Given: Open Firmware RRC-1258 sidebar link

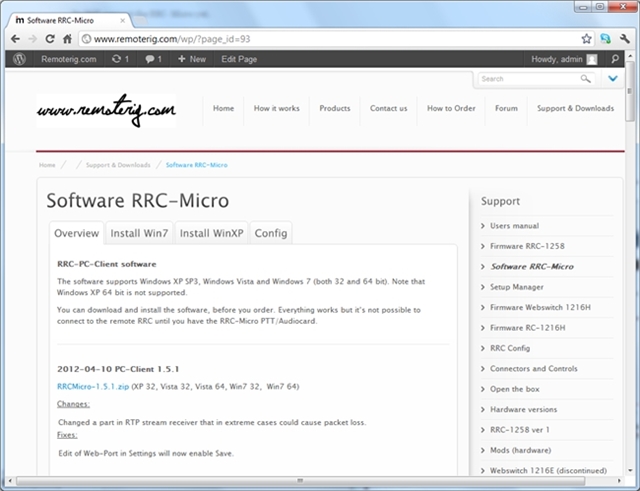Looking at the screenshot, I should click(x=527, y=246).
